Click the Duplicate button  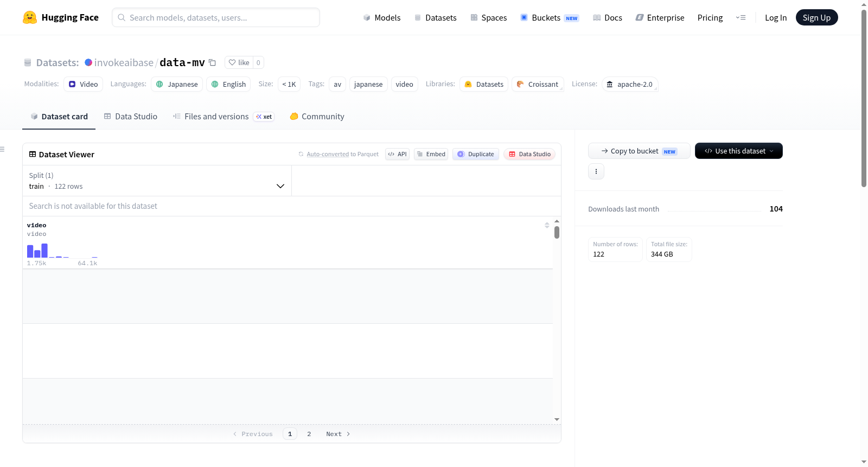click(476, 154)
